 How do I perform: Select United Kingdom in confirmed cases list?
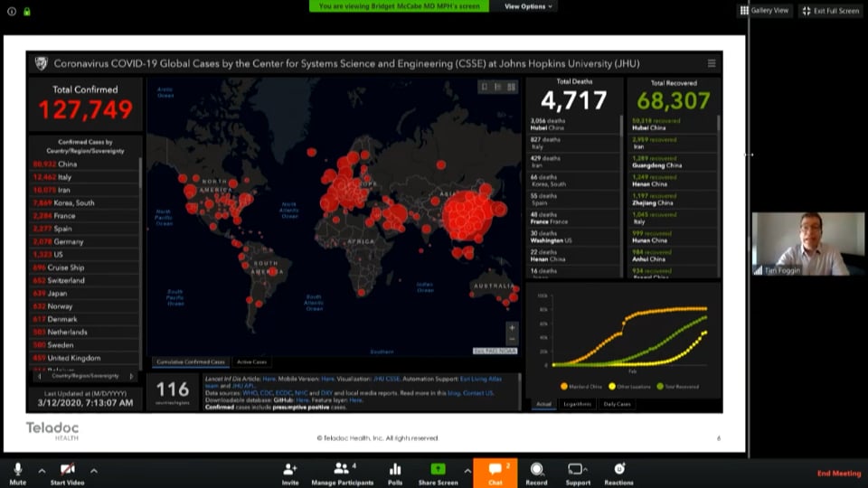(x=84, y=358)
